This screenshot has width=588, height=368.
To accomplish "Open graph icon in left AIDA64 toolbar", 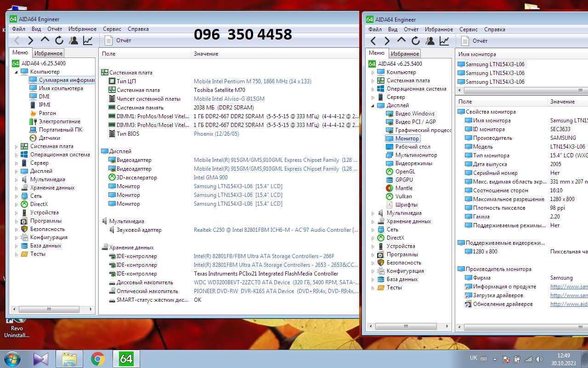I will pyautogui.click(x=88, y=40).
